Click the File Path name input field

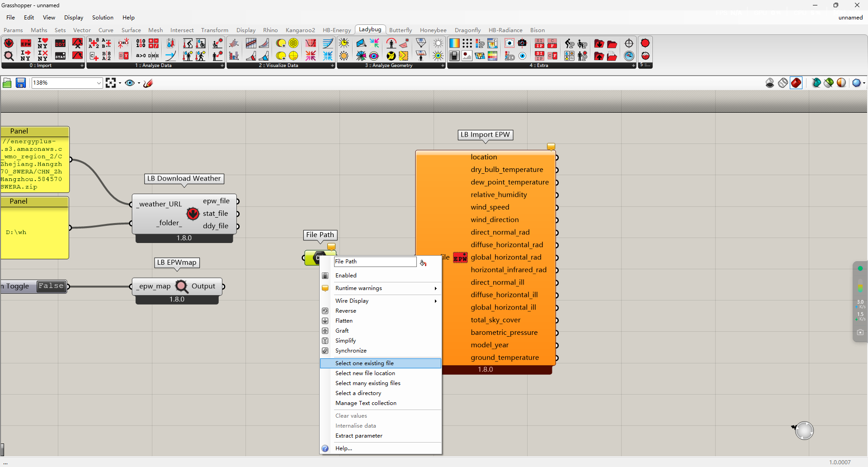tap(375, 262)
